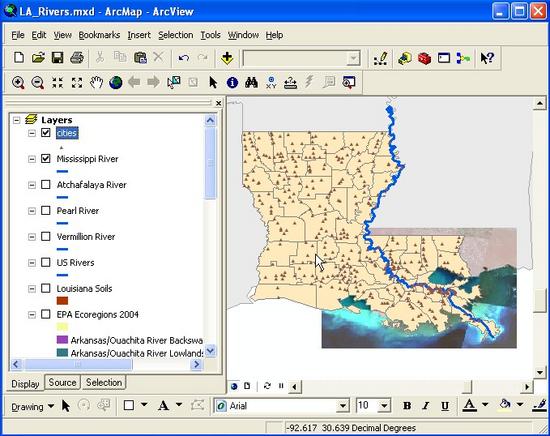Check the Vermillion River layer box
Screen dimensions: 550x436
(46, 236)
